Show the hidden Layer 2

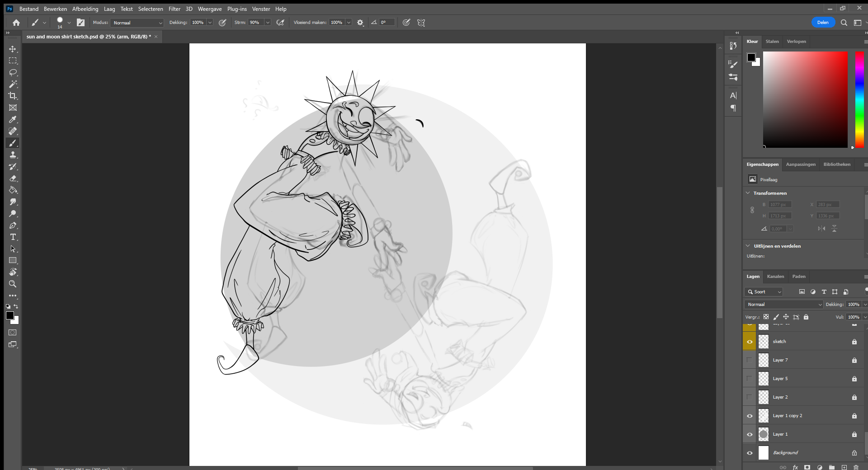point(750,397)
